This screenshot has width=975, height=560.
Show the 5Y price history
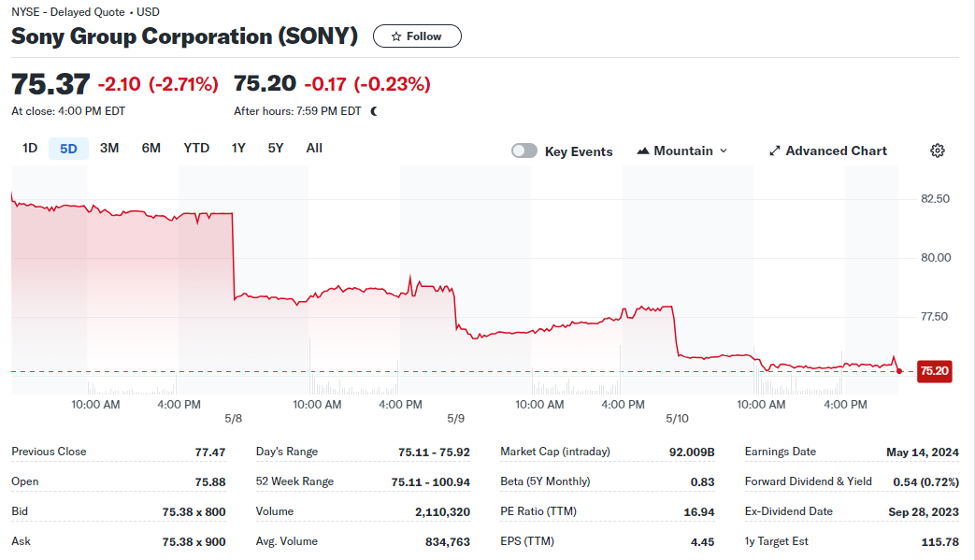coord(276,149)
